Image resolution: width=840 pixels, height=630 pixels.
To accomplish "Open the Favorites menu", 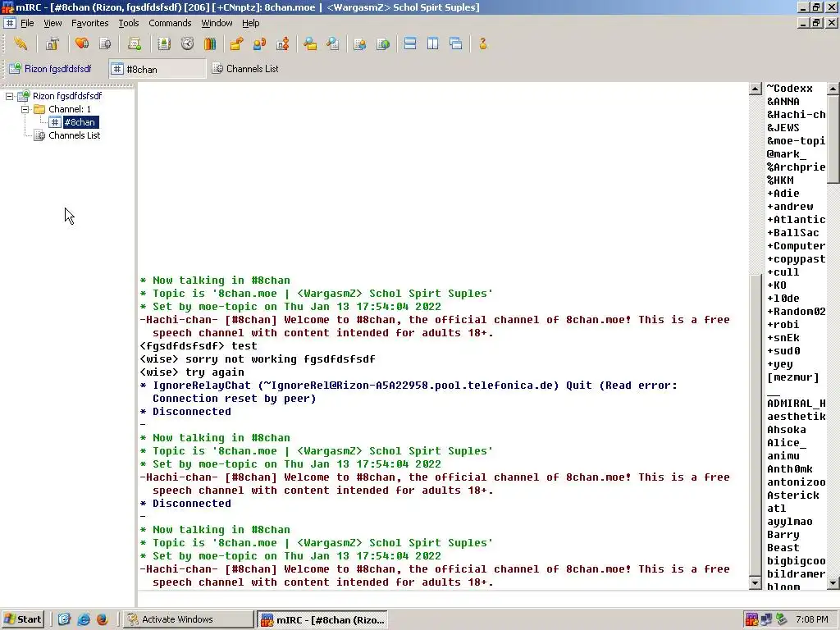I will (x=90, y=23).
